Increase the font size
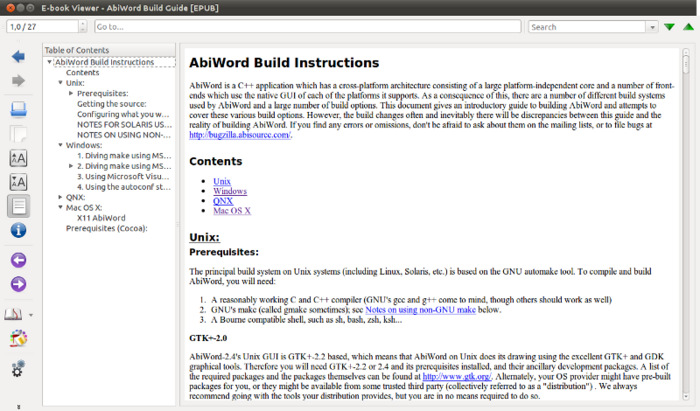This screenshot has height=411, width=700. tap(18, 158)
